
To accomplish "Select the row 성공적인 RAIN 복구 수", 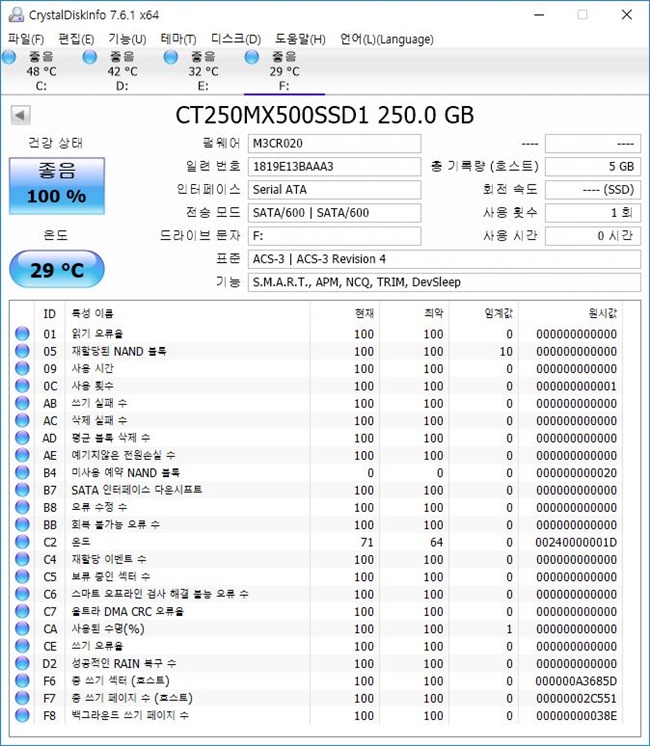I will click(x=316, y=664).
